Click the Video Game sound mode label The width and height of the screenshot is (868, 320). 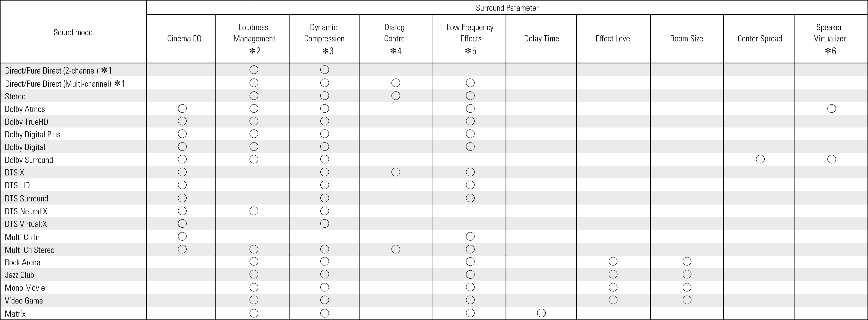pos(24,300)
